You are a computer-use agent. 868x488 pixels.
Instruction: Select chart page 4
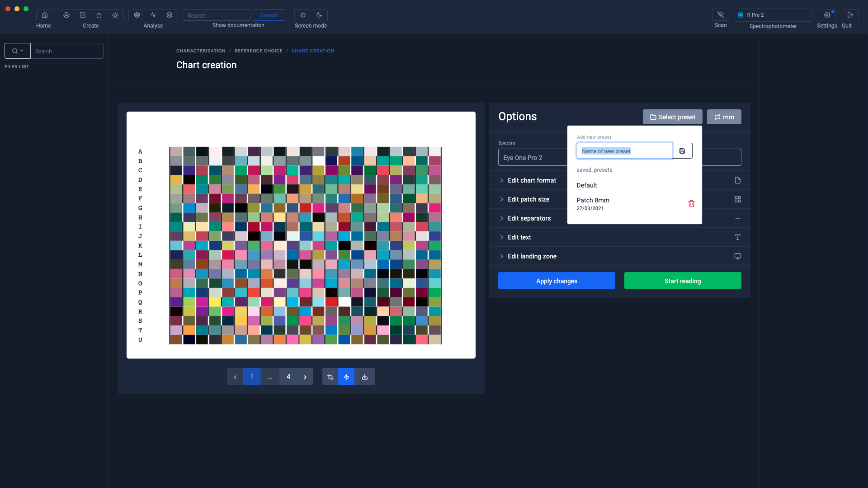pos(288,376)
